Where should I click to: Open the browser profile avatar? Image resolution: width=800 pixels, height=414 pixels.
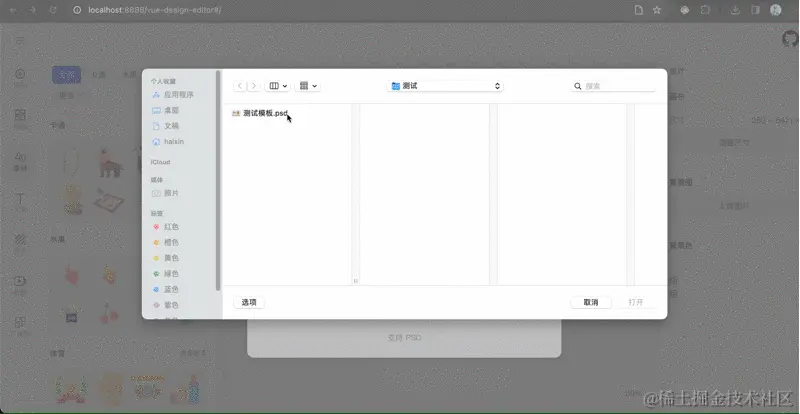(776, 10)
